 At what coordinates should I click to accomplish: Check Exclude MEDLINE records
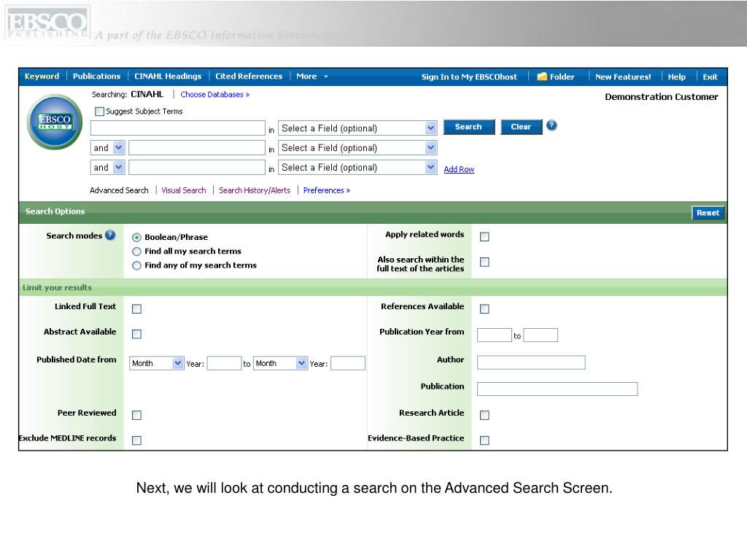click(x=136, y=440)
